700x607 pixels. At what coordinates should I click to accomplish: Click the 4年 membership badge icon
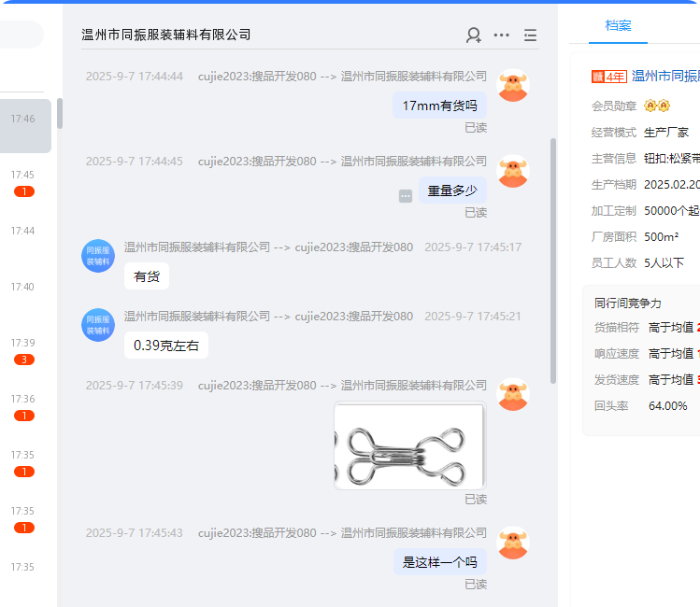(609, 77)
